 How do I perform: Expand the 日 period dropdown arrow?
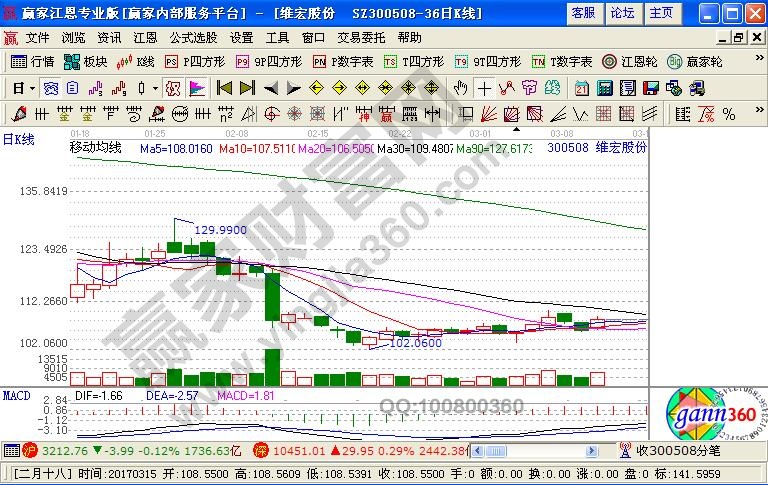click(x=32, y=87)
